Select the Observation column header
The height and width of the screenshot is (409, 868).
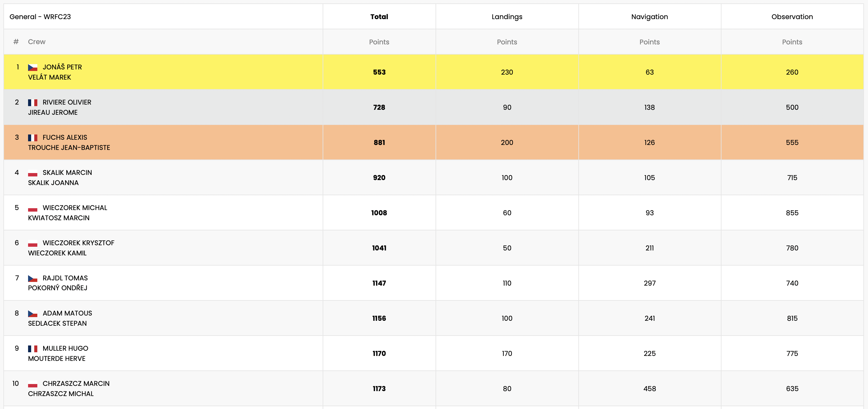(792, 17)
